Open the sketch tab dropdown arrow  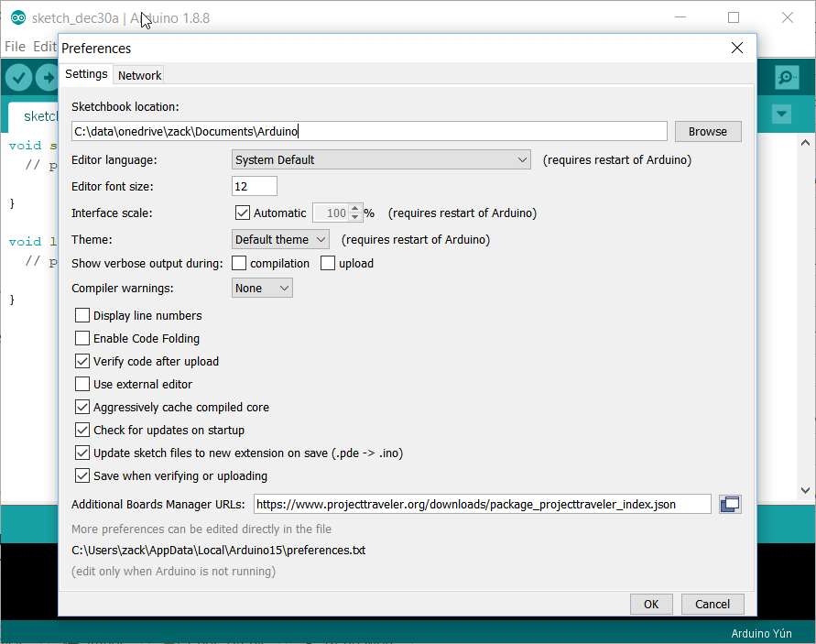tap(781, 114)
